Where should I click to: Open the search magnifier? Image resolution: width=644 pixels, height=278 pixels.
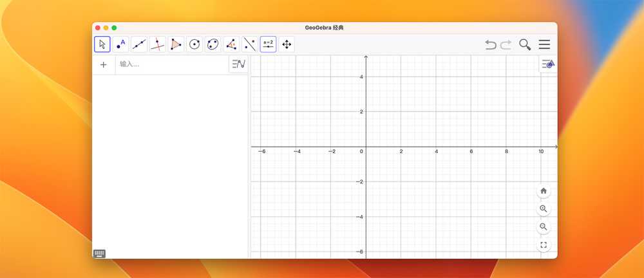tap(525, 44)
